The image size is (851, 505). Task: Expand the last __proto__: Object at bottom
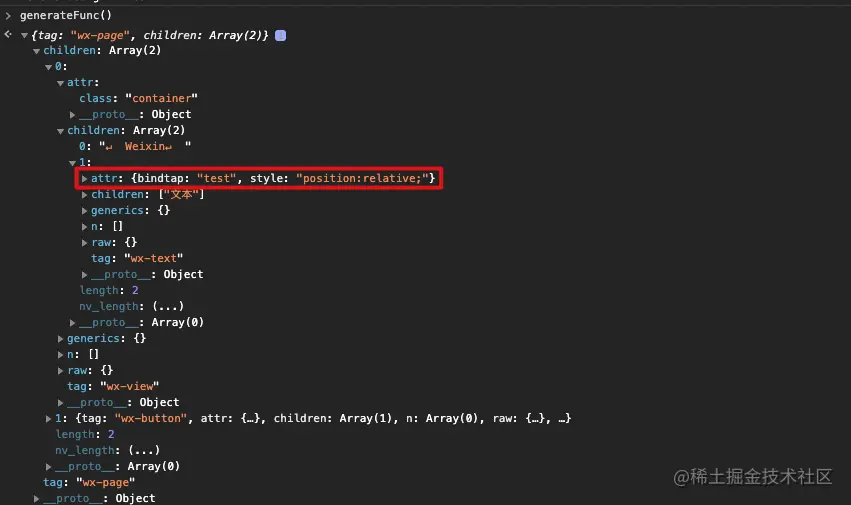click(x=37, y=498)
